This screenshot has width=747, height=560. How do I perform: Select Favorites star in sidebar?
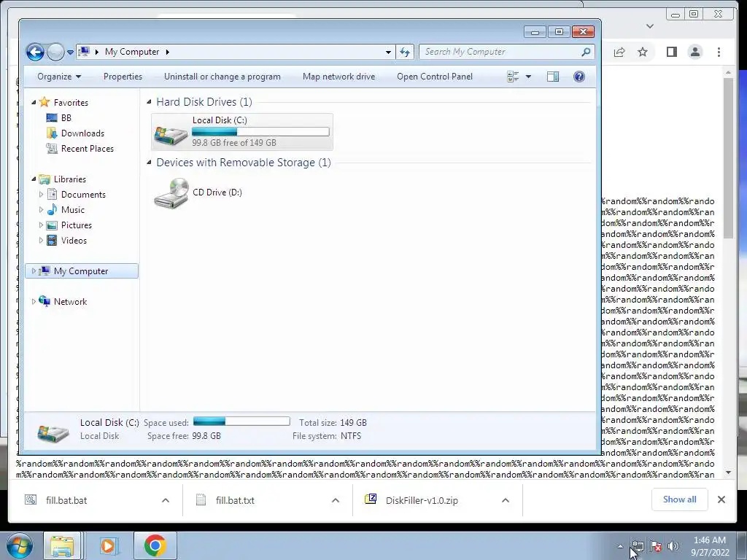tap(44, 102)
